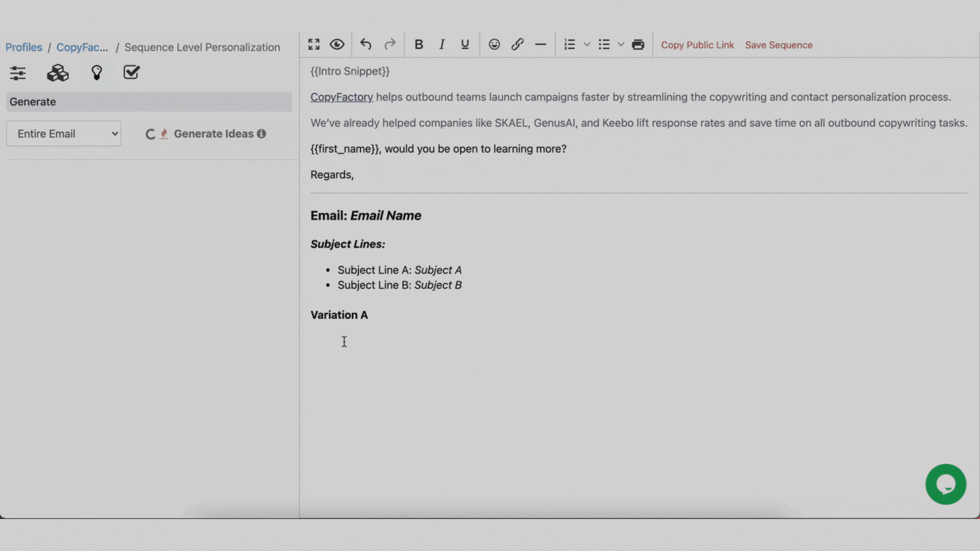Image resolution: width=980 pixels, height=551 pixels.
Task: Click the "Email: Email Name" heading
Action: 366,216
